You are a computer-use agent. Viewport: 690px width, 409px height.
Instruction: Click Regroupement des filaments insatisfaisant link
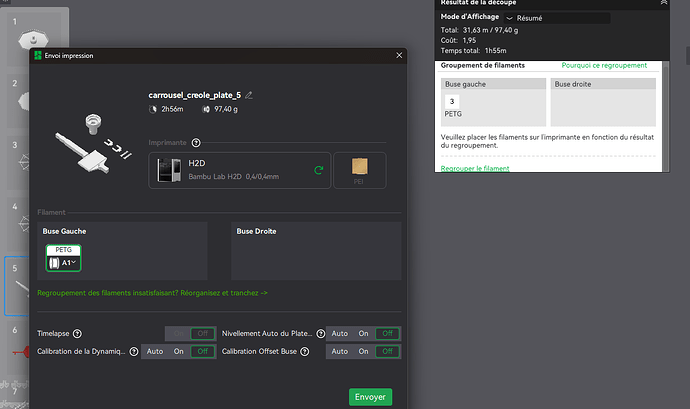point(152,293)
